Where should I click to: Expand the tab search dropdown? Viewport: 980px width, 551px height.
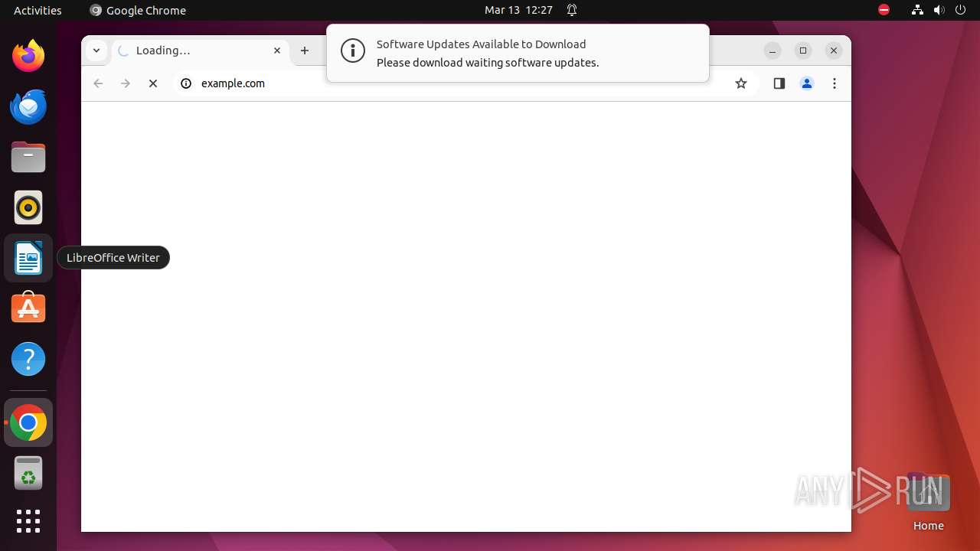coord(96,51)
